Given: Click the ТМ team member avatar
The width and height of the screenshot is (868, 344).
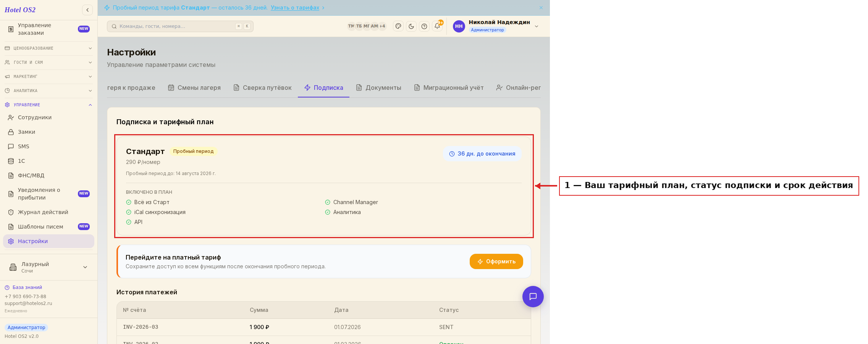Looking at the screenshot, I should pyautogui.click(x=351, y=26).
